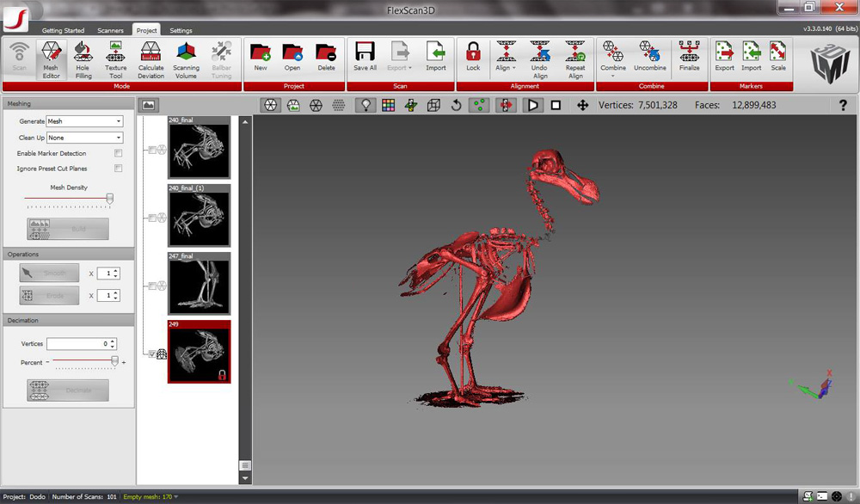
Task: Click the Build mesh button
Action: 68,229
